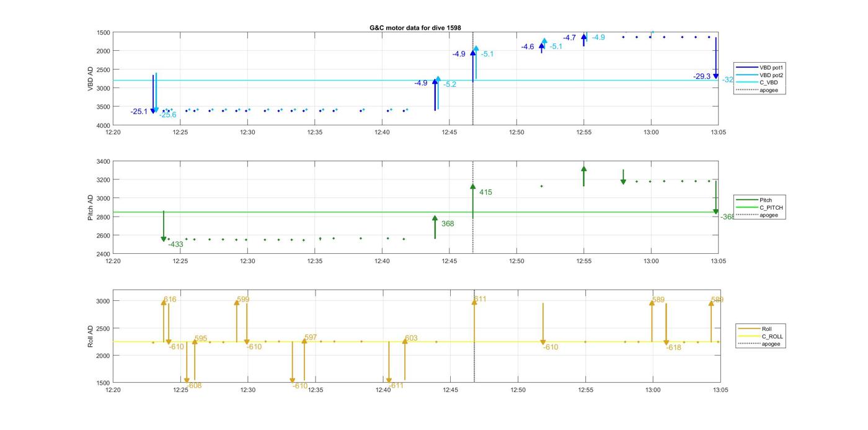Click '12:30' x-axis tick of VBD plot
868x430 pixels.
point(247,132)
